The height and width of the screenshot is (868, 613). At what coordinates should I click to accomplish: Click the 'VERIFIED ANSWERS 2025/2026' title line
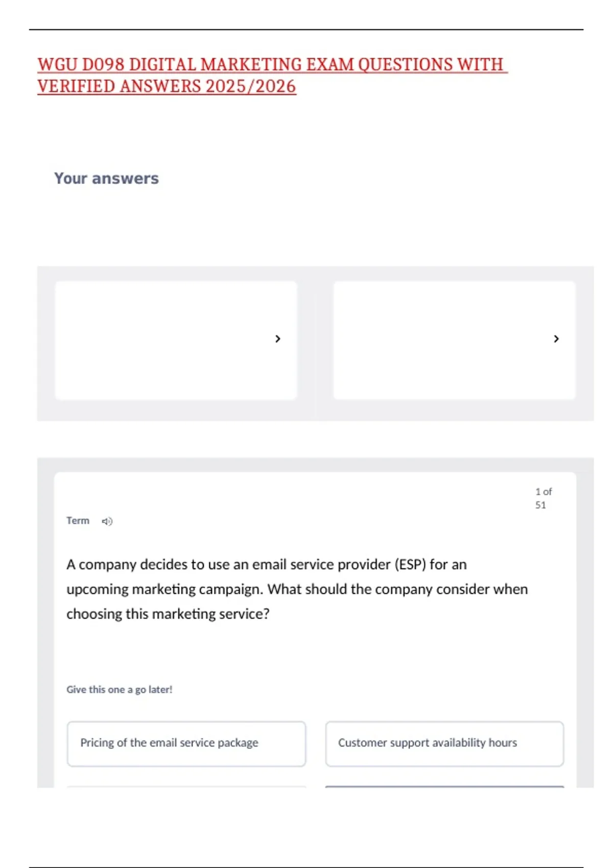167,86
